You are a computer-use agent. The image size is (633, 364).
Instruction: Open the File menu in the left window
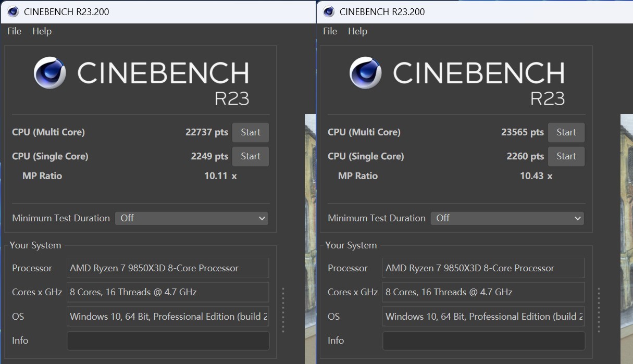[14, 31]
